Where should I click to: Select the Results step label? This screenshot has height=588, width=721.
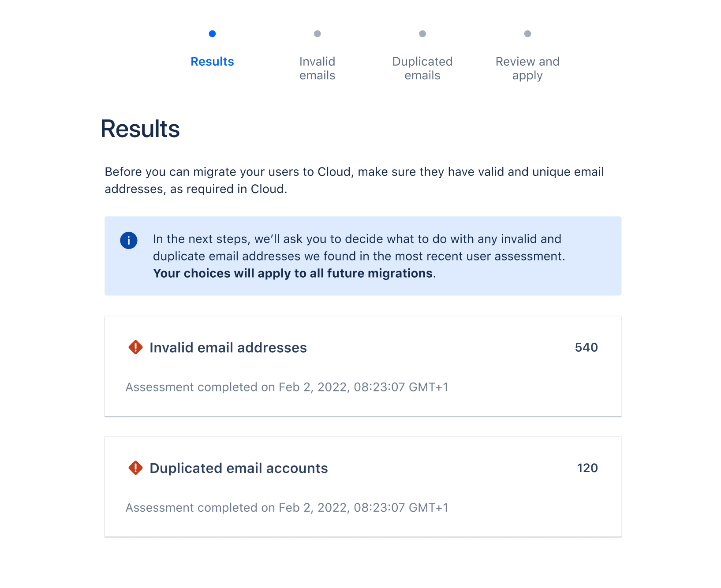(x=213, y=62)
